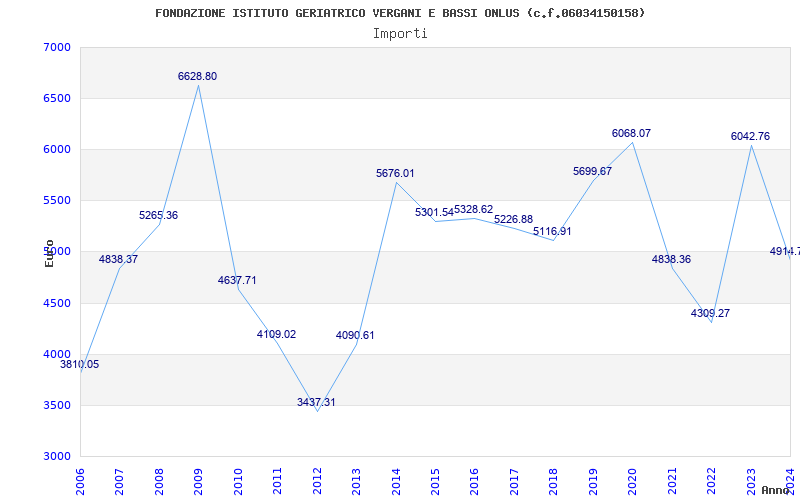Click the 2013 x-axis year label

[x=356, y=482]
